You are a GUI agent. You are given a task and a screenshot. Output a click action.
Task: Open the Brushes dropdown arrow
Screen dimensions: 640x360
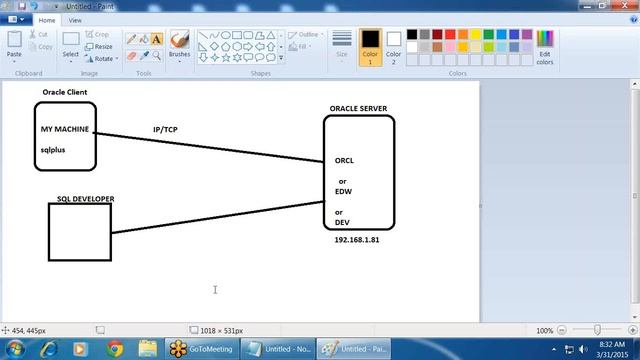(x=180, y=62)
